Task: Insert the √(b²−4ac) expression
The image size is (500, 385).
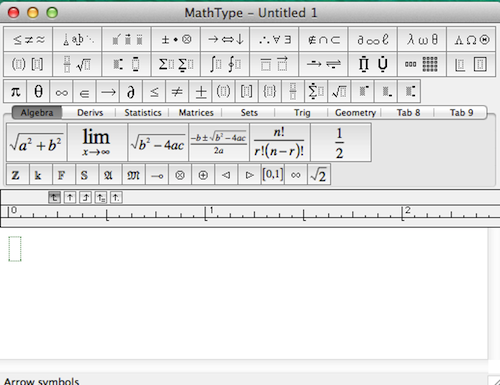Action: [158, 143]
